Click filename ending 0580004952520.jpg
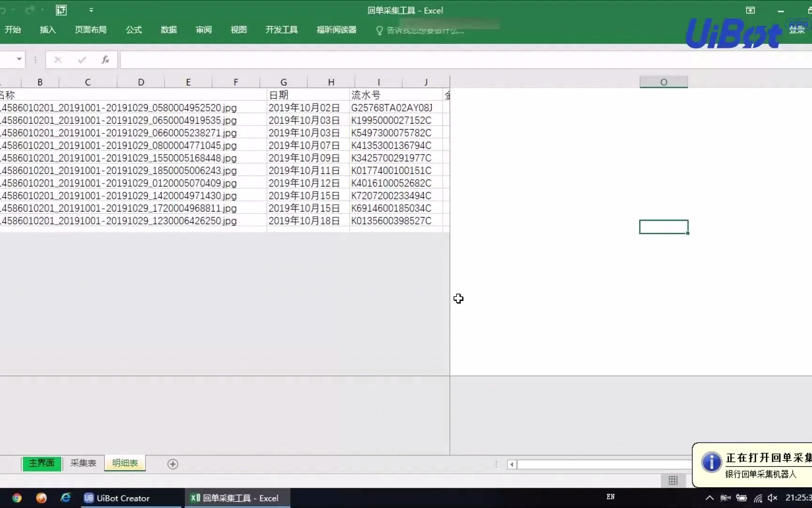812x508 pixels. [118, 108]
